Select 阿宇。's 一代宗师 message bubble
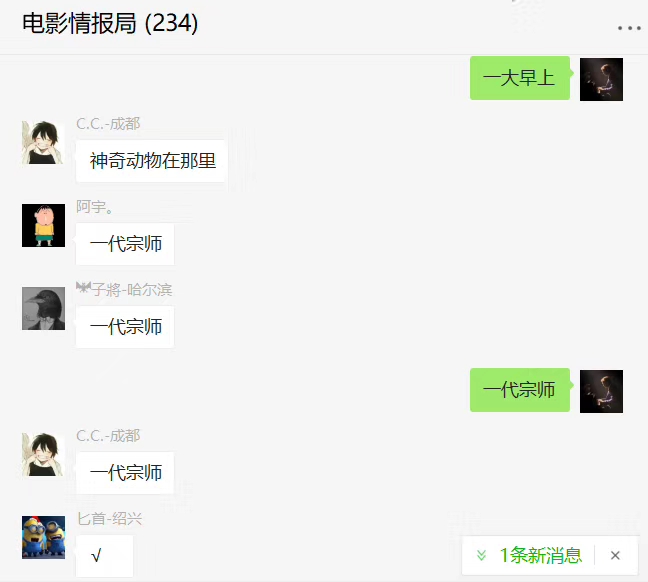648x582 pixels. point(125,244)
